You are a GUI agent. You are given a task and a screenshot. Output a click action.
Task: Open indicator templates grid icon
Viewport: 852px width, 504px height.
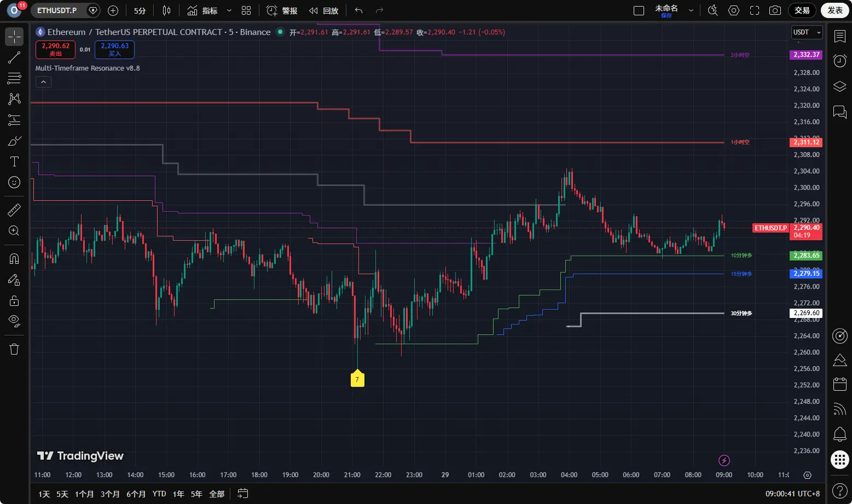[246, 10]
